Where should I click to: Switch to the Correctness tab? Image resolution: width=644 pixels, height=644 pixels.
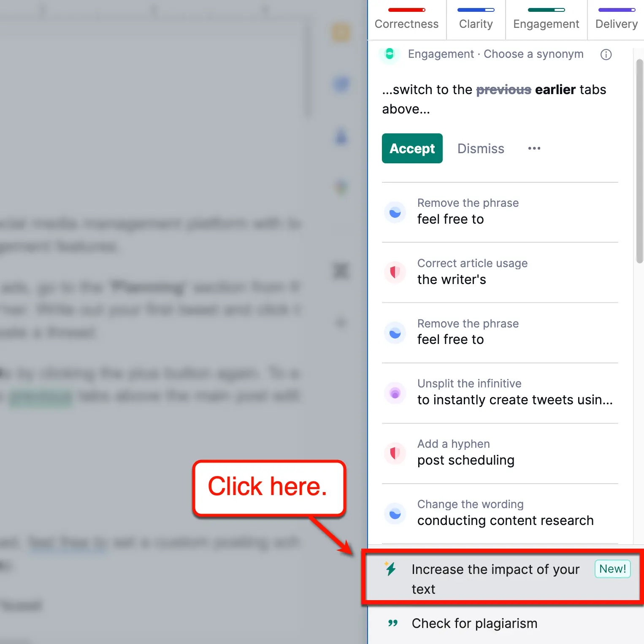[x=406, y=24]
